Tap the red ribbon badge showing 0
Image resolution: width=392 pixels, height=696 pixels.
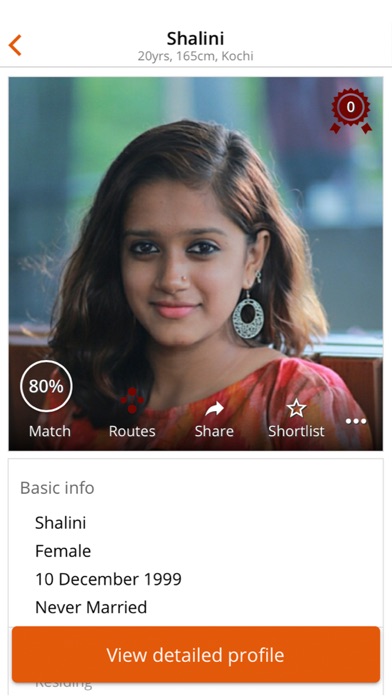point(351,111)
